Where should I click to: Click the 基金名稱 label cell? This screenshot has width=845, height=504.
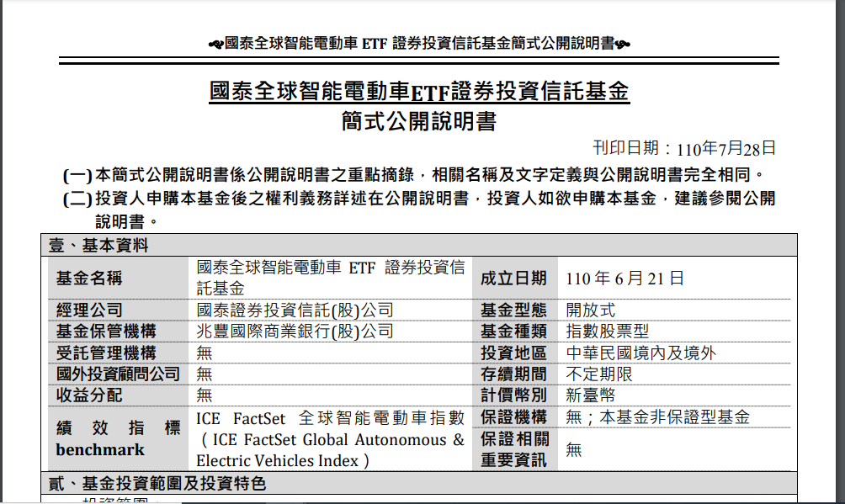click(89, 278)
